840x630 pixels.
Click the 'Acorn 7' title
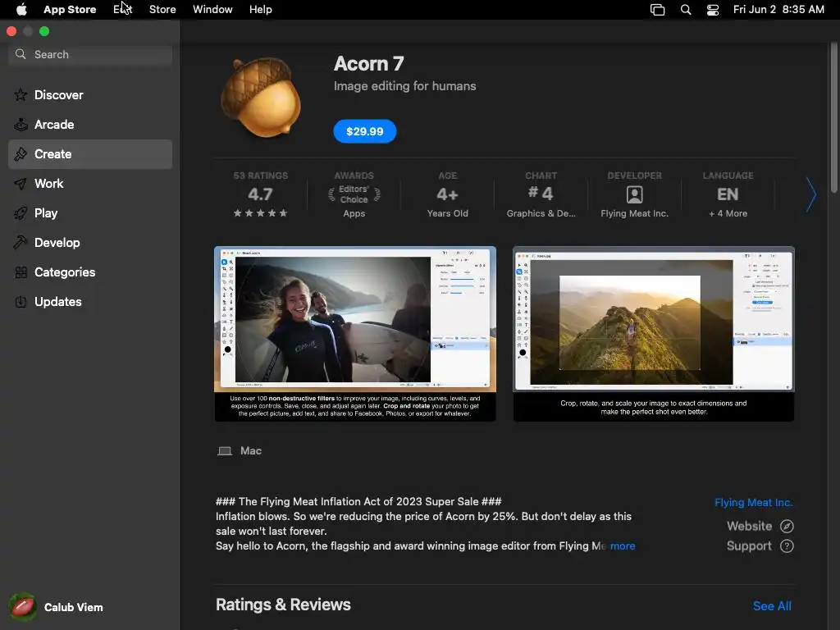(x=368, y=64)
